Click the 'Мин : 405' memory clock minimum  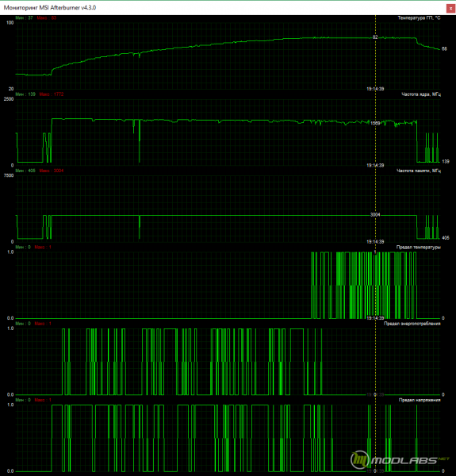point(25,171)
